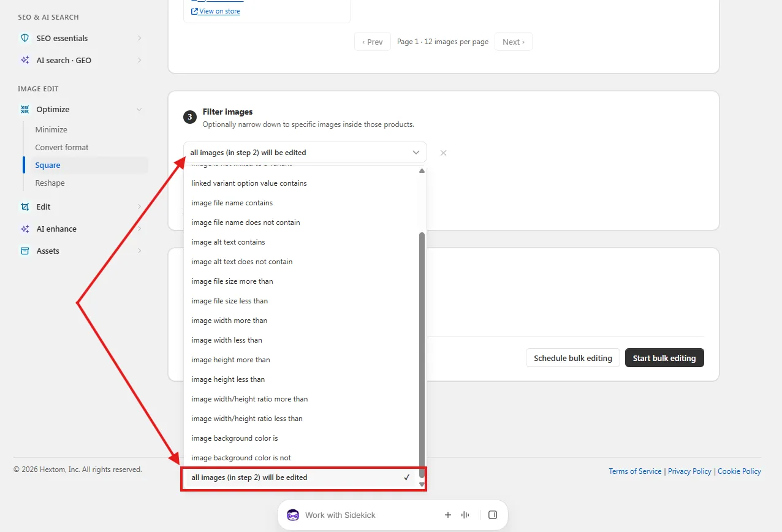The image size is (782, 532).
Task: Open the View on store link
Action: 216,11
